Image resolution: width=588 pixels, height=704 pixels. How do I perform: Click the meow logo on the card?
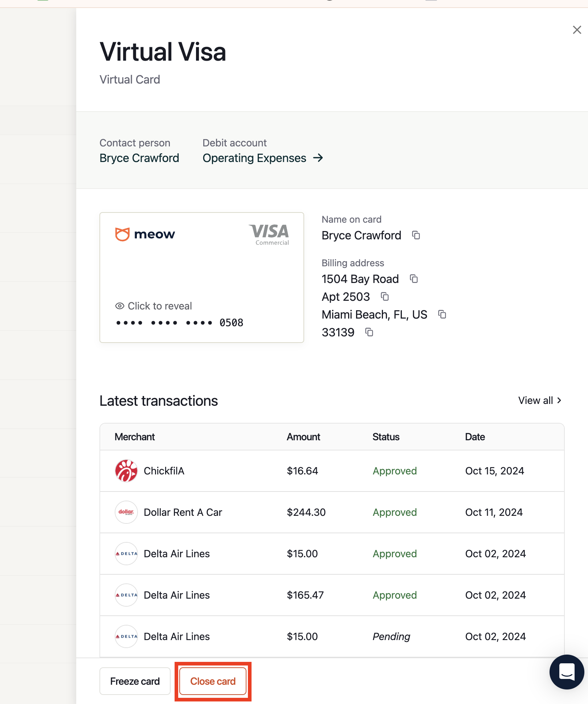pos(145,234)
